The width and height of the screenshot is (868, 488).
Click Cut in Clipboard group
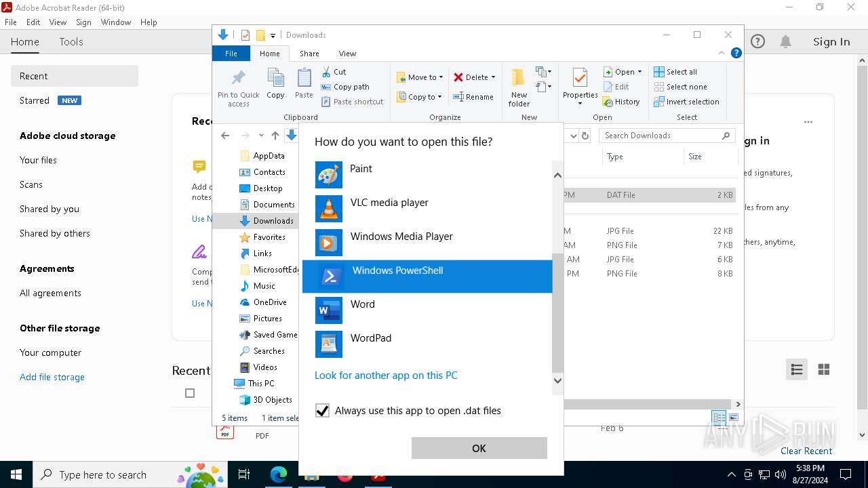click(x=334, y=72)
